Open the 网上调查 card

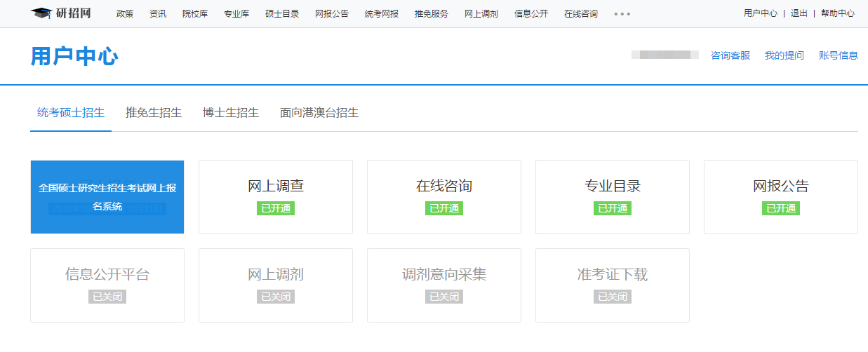click(276, 196)
